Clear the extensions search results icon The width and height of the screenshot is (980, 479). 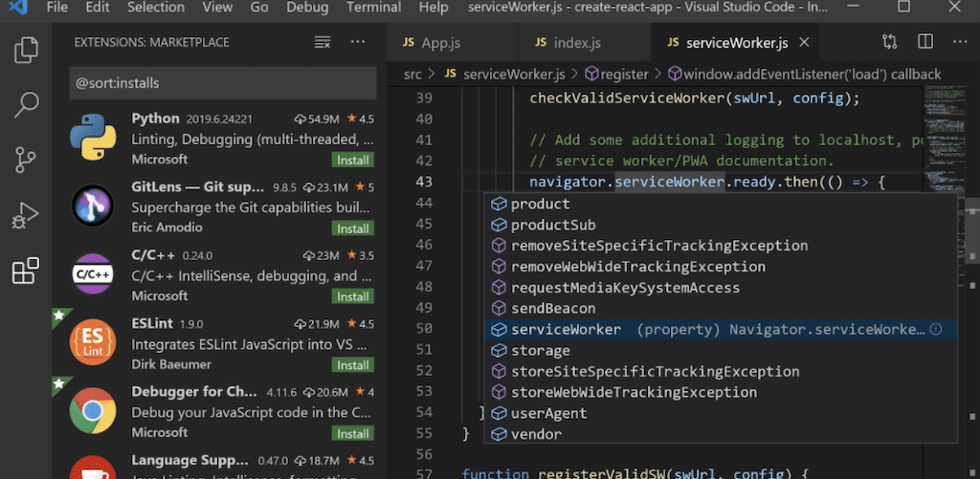(x=323, y=43)
